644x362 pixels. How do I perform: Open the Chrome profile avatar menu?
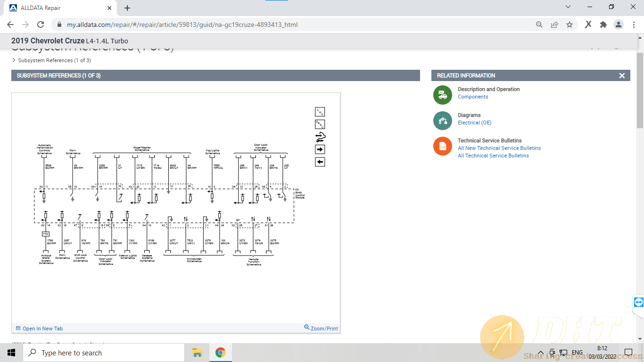[619, 25]
